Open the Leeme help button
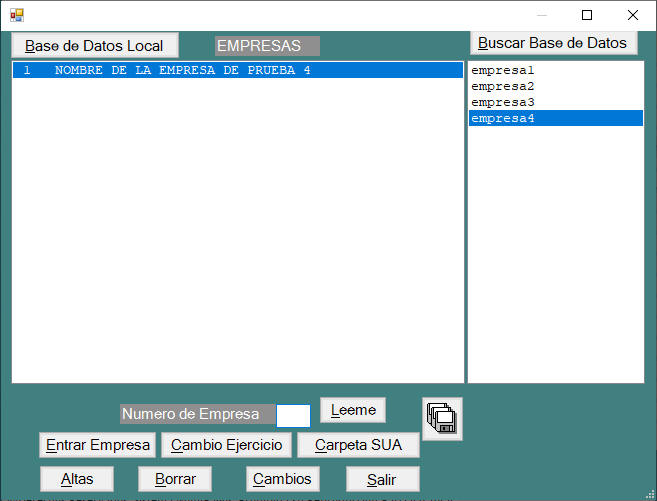The width and height of the screenshot is (657, 501). (x=353, y=410)
